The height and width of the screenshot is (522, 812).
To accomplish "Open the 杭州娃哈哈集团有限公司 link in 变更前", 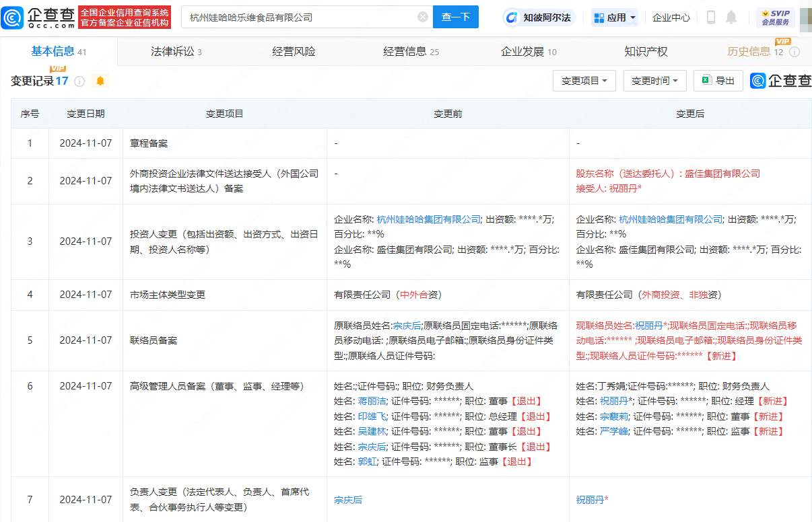I will tap(428, 219).
